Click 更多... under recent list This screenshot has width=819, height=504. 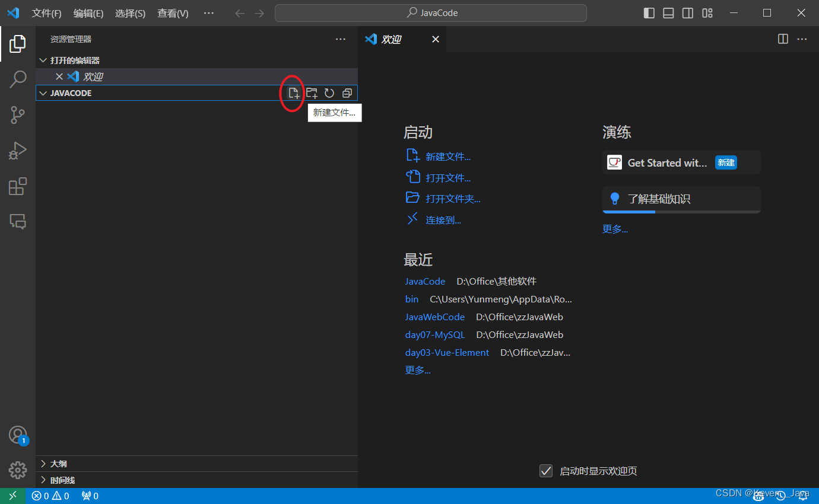click(x=418, y=370)
